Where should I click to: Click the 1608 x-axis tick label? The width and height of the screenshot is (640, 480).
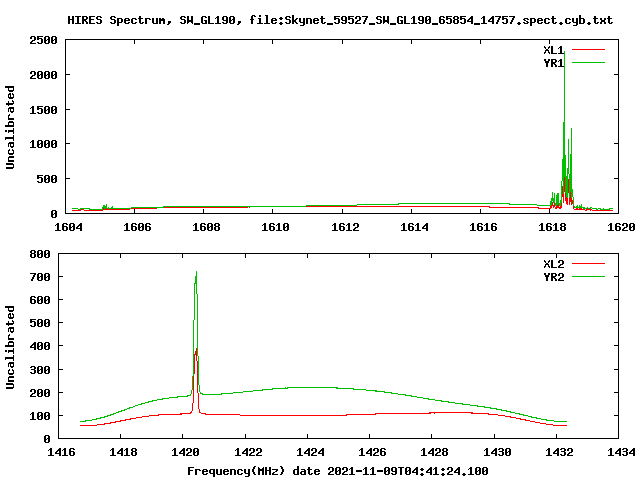206,227
